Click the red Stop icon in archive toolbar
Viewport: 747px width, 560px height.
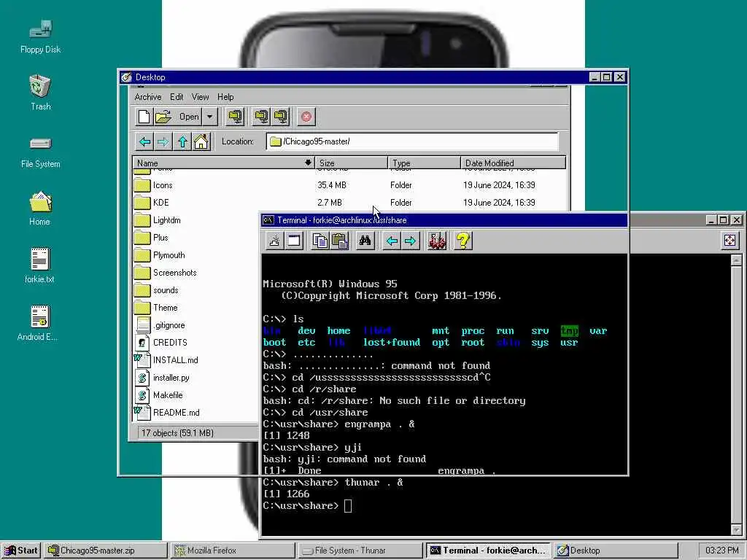pyautogui.click(x=306, y=117)
